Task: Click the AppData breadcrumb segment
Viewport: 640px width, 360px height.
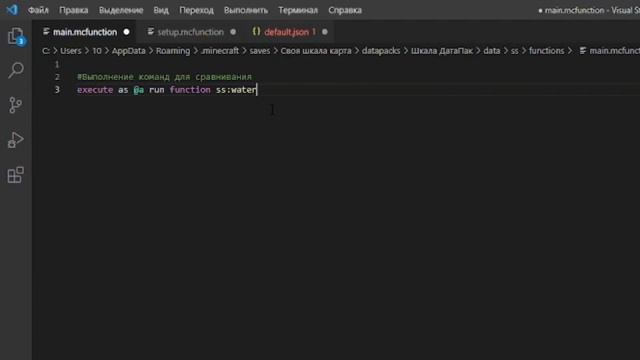Action: click(x=129, y=51)
